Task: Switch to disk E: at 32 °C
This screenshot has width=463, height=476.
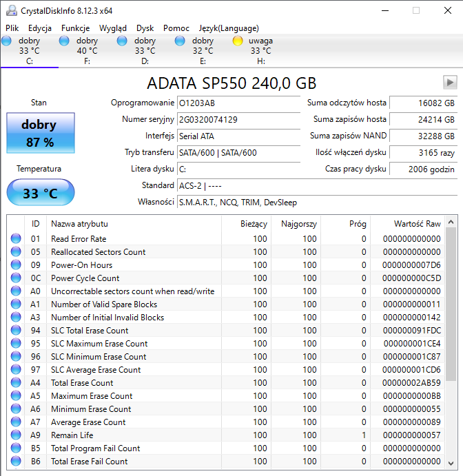Action: click(x=203, y=51)
